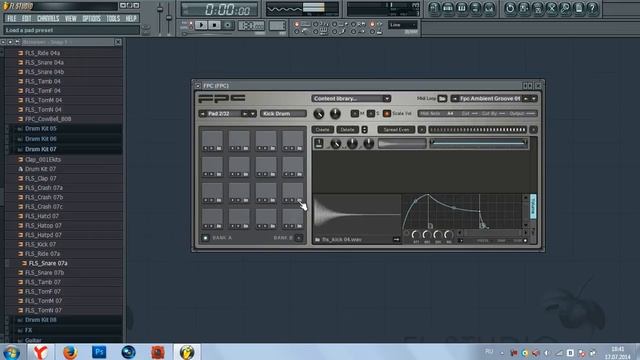Collapse the Drum Kit 07 folder

[40, 149]
